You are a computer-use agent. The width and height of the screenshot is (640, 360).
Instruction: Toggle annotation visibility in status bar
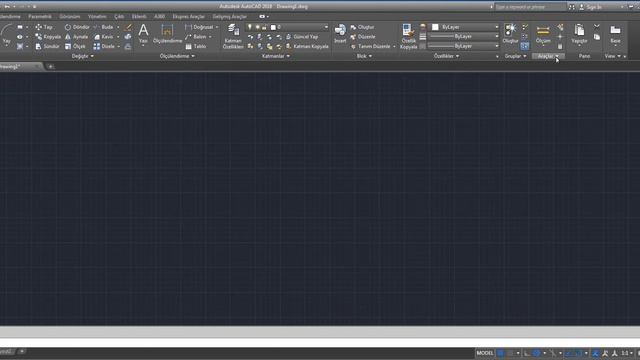coord(596,353)
